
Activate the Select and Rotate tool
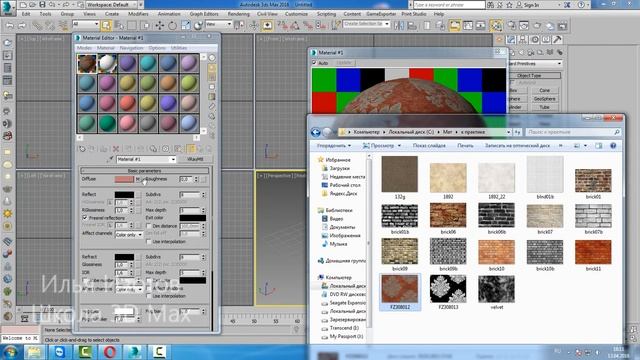click(x=172, y=25)
